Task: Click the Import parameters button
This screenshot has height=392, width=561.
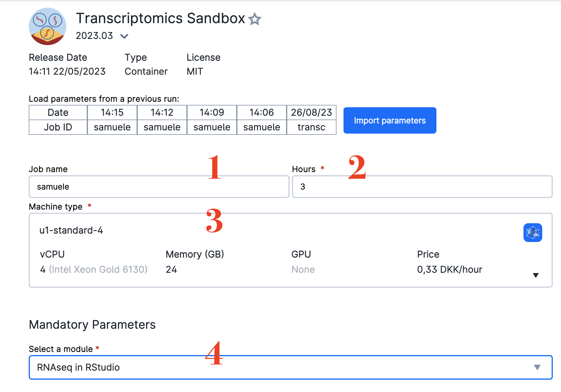Action: pos(390,120)
